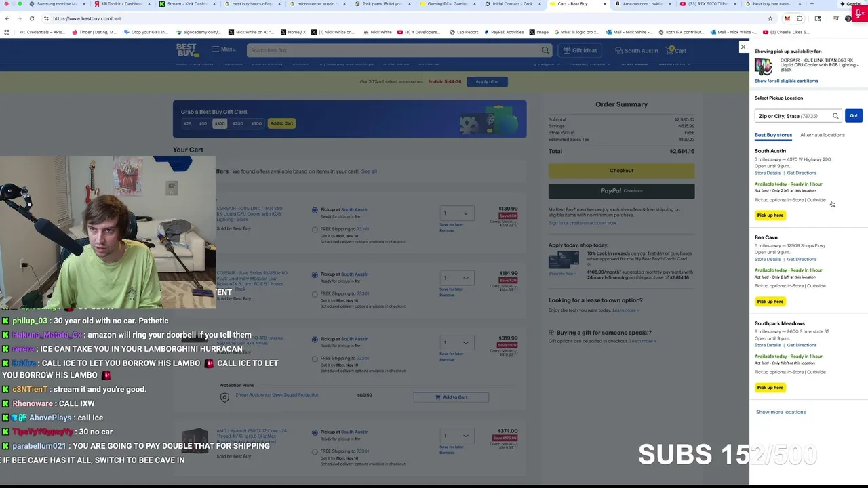Screen dimensions: 868x488
Task: Reload the Best Buy cart page
Action: click(32, 18)
